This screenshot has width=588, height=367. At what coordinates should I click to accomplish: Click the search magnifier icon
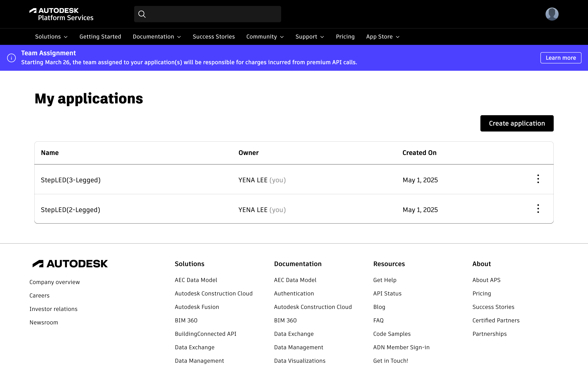(142, 14)
